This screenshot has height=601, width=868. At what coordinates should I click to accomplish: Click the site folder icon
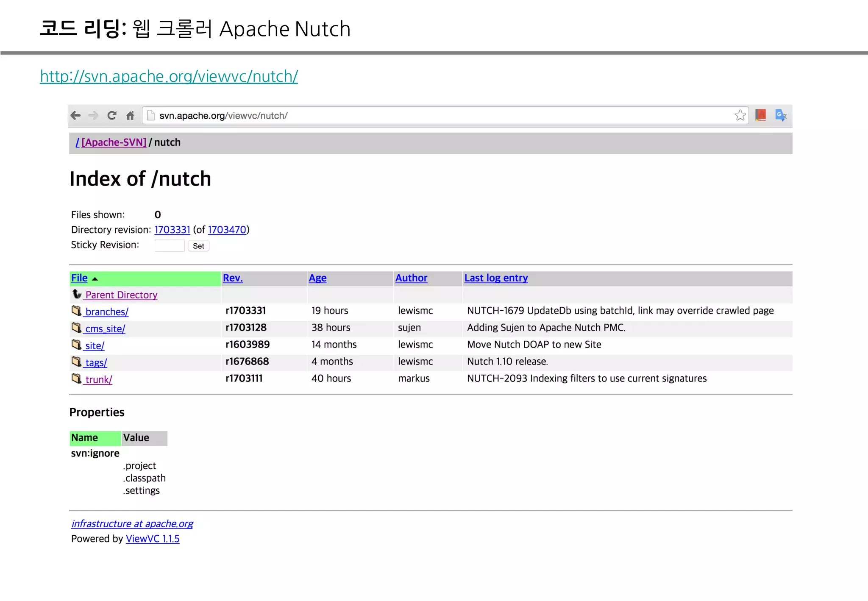tap(76, 345)
